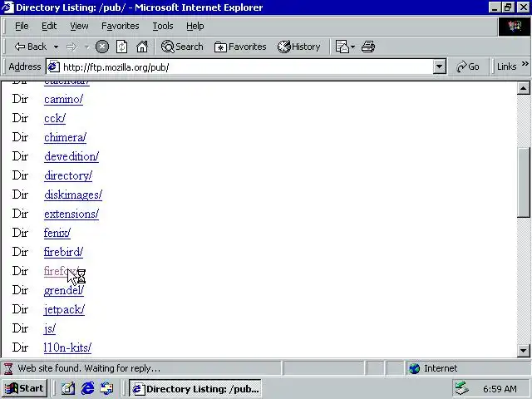Refresh the page with the Refresh icon
Screen dimensions: 532x399
122,47
